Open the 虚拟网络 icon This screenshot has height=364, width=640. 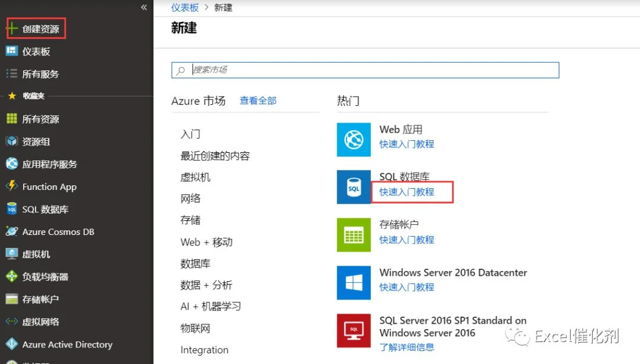click(12, 321)
